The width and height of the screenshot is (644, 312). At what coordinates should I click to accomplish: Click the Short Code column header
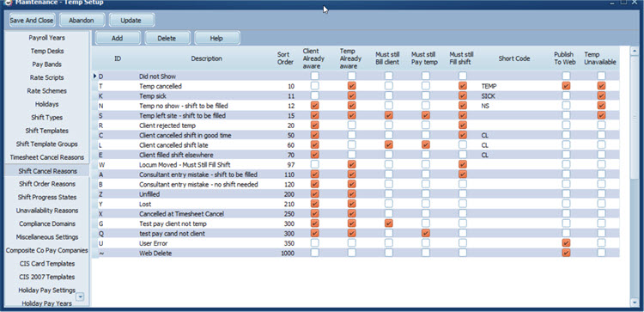tap(513, 58)
